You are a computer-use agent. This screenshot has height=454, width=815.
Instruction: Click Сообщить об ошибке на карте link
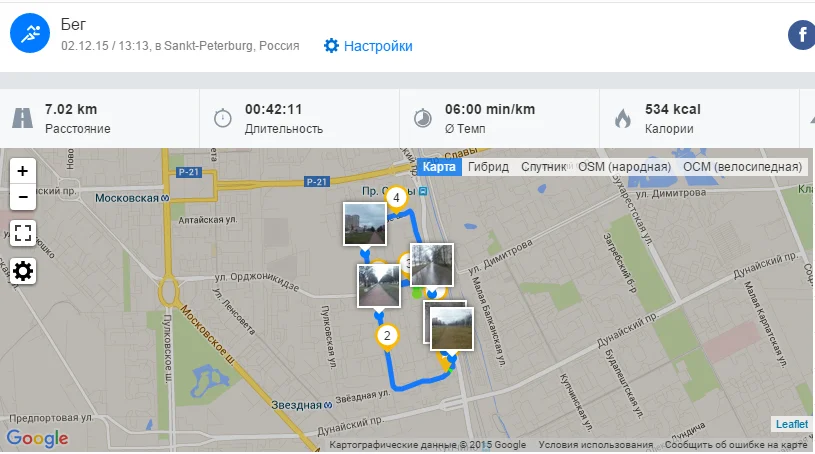736,445
